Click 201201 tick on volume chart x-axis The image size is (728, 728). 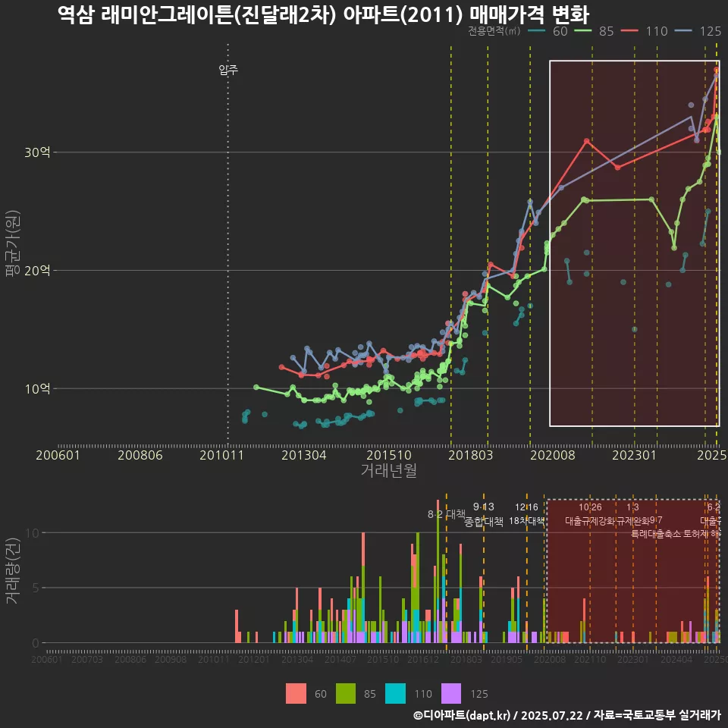tap(254, 659)
